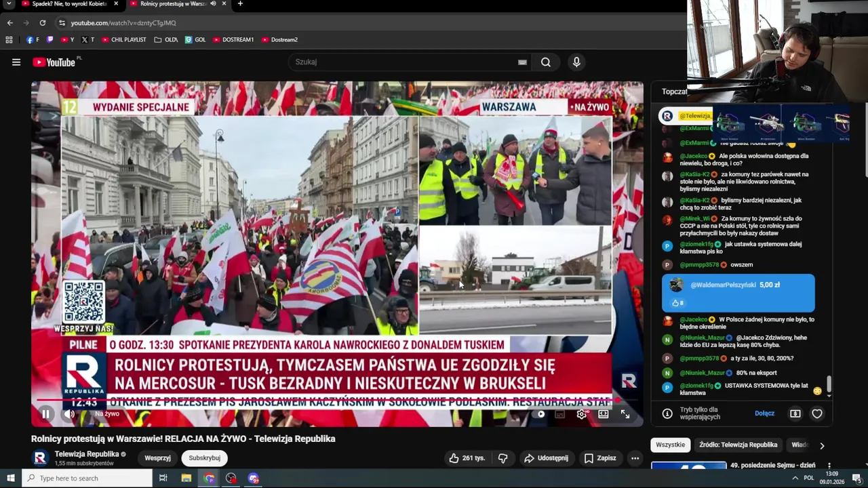
Task: Open the GOL bookmark
Action: (x=195, y=40)
